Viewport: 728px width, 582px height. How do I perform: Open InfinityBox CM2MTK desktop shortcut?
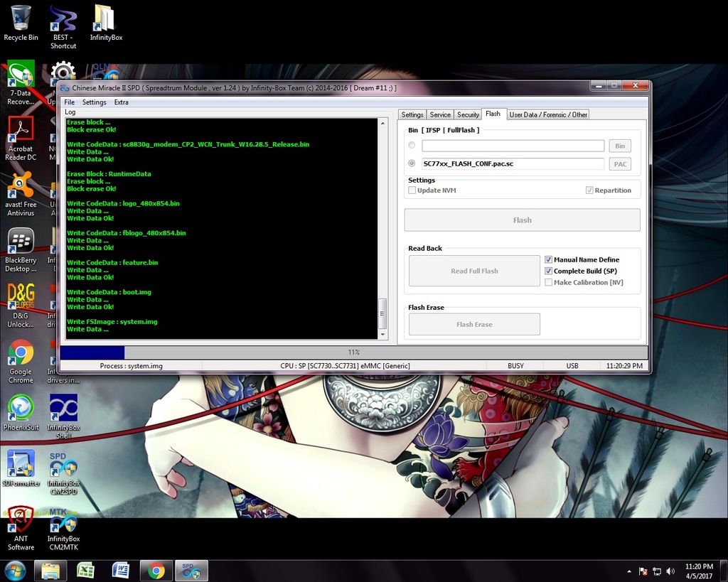point(63,528)
